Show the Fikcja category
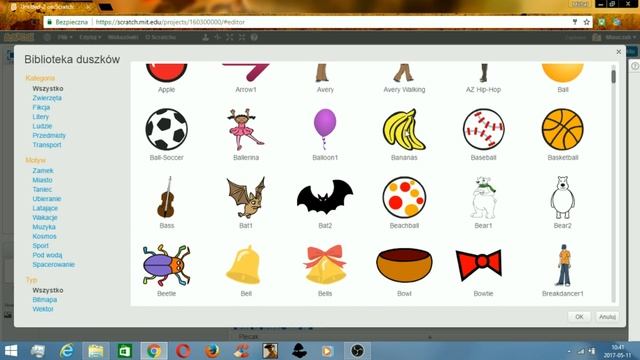 41,107
